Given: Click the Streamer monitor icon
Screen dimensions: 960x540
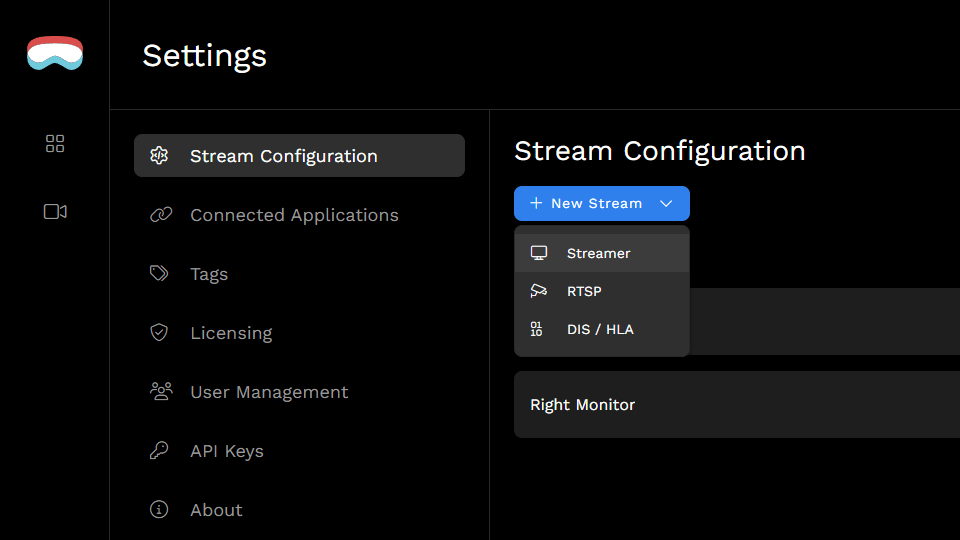Looking at the screenshot, I should (539, 253).
